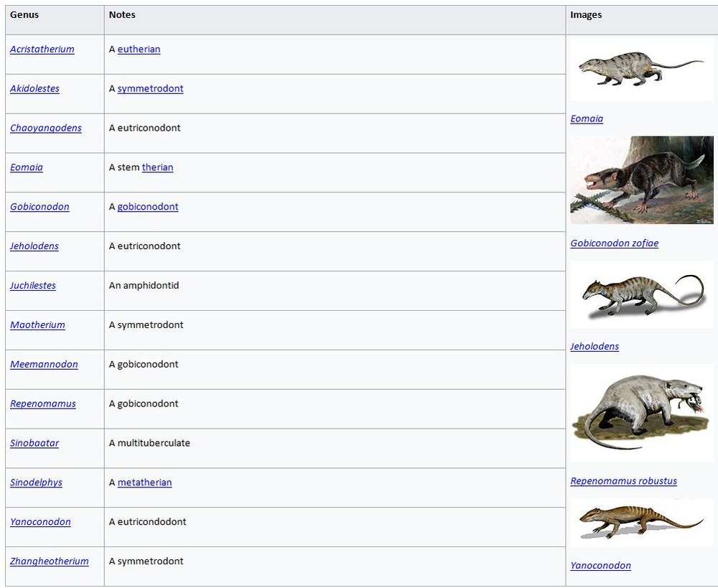Open the Chaoyangodens link
Viewport: 718px width, 588px height.
(x=46, y=129)
